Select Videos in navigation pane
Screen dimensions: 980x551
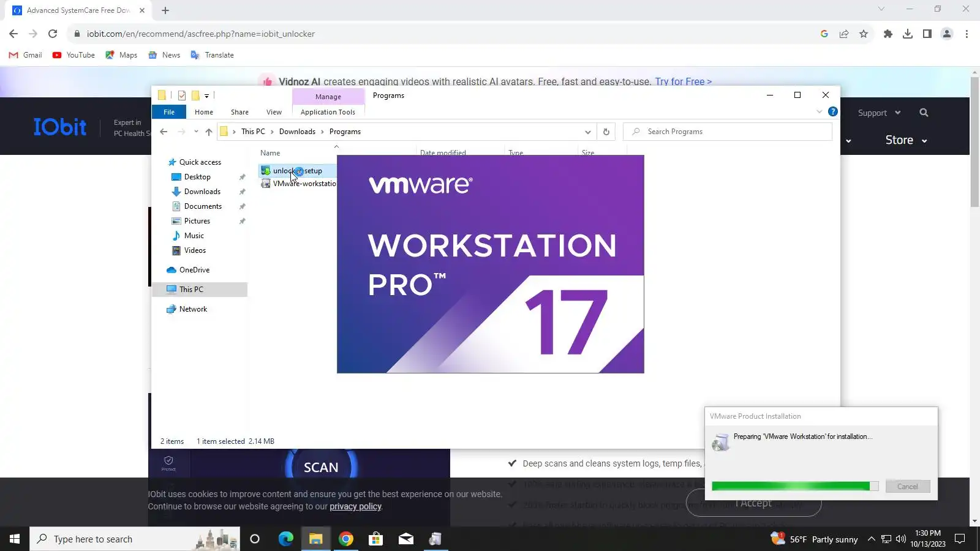pos(195,250)
